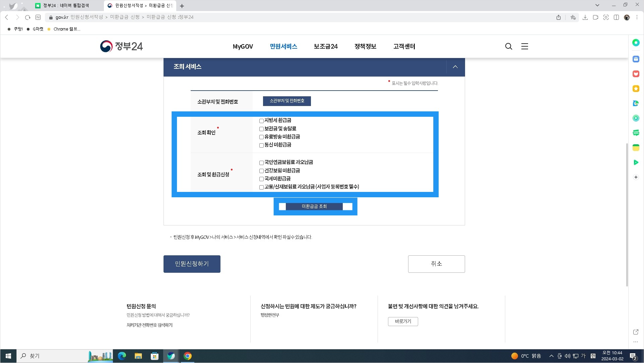Click the page vertical scrollbar
Screen dimensions: 644x363
(x=627, y=215)
